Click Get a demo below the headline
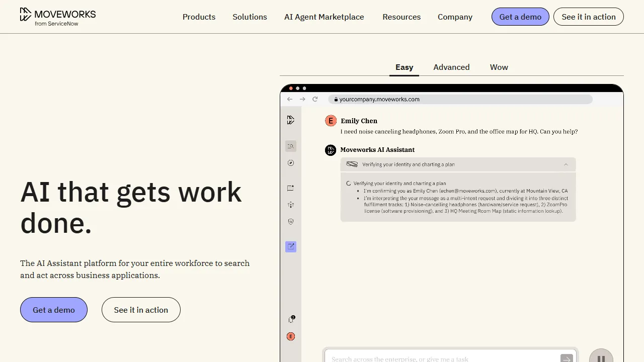The height and width of the screenshot is (362, 644). pos(54,310)
